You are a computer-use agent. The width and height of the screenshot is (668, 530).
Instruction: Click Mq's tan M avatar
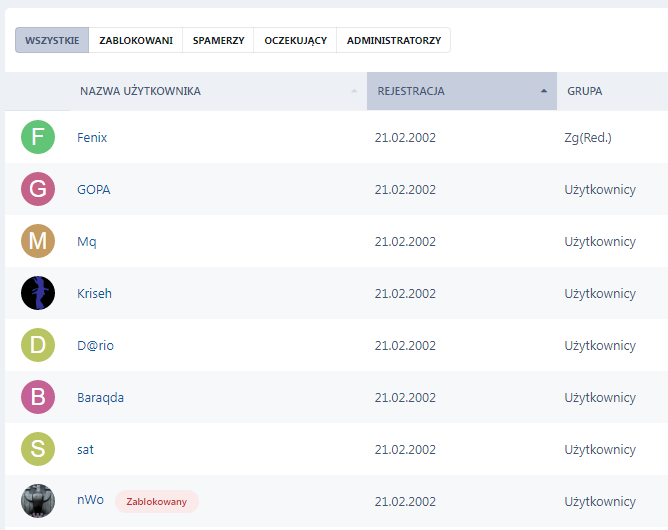click(38, 241)
